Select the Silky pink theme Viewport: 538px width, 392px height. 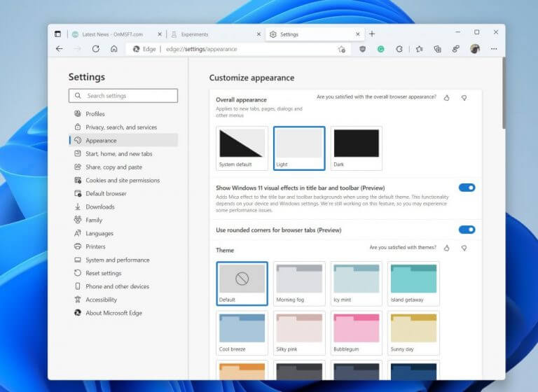click(299, 333)
